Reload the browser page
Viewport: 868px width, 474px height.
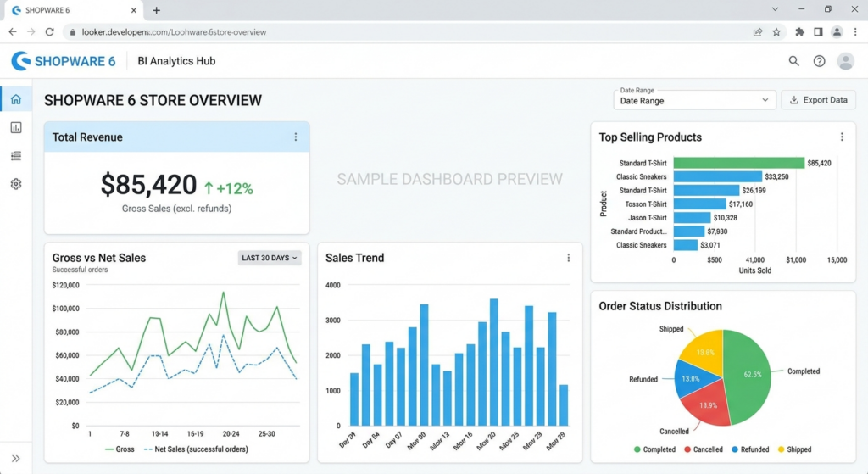(50, 32)
